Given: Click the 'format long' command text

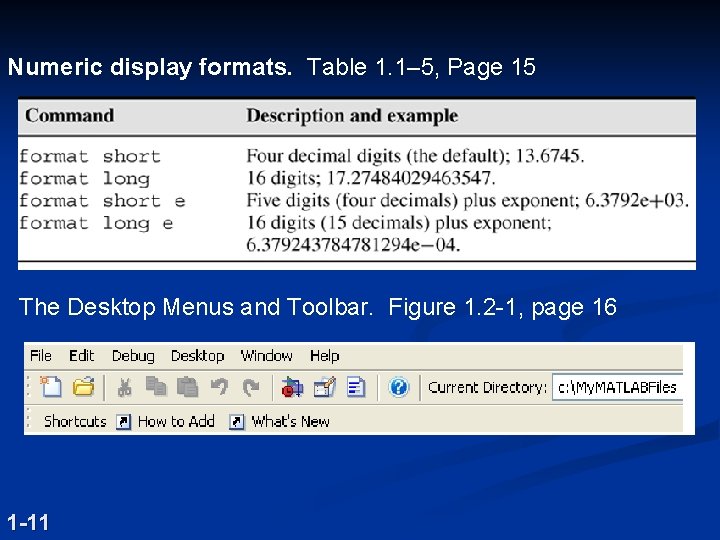Looking at the screenshot, I should pyautogui.click(x=84, y=179).
